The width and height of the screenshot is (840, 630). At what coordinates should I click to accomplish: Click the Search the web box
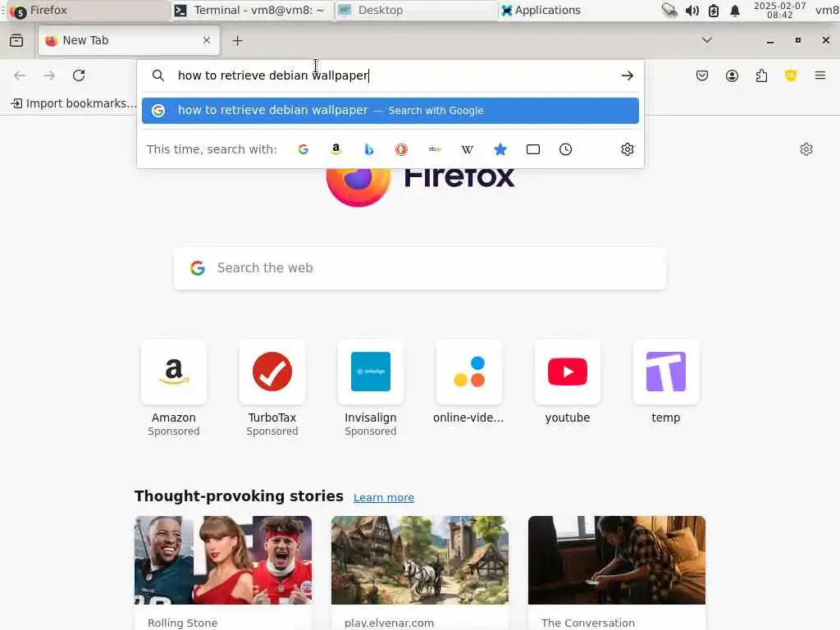click(420, 268)
